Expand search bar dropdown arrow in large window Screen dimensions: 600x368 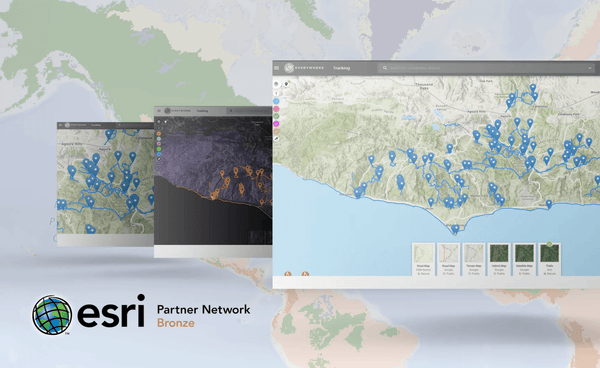(x=590, y=68)
